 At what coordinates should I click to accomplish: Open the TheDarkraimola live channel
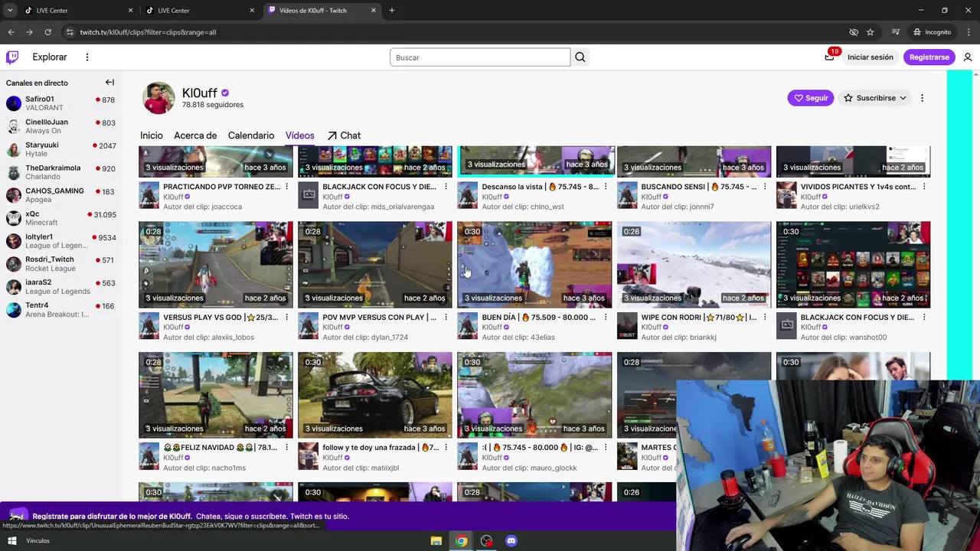61,172
